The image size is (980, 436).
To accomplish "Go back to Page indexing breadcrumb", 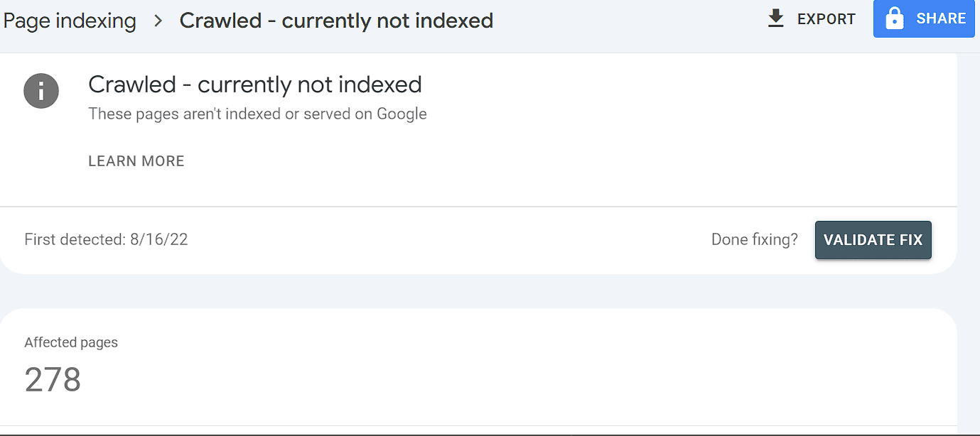I will [69, 21].
